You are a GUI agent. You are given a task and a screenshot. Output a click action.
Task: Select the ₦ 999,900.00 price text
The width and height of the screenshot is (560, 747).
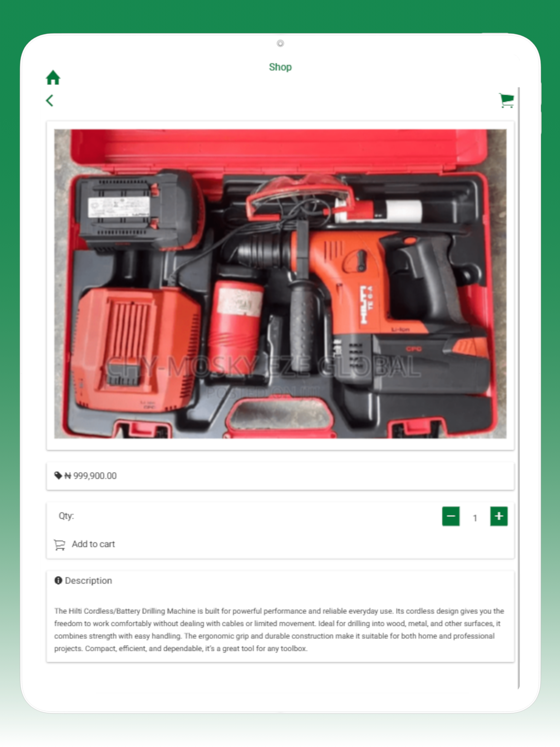[x=91, y=476]
